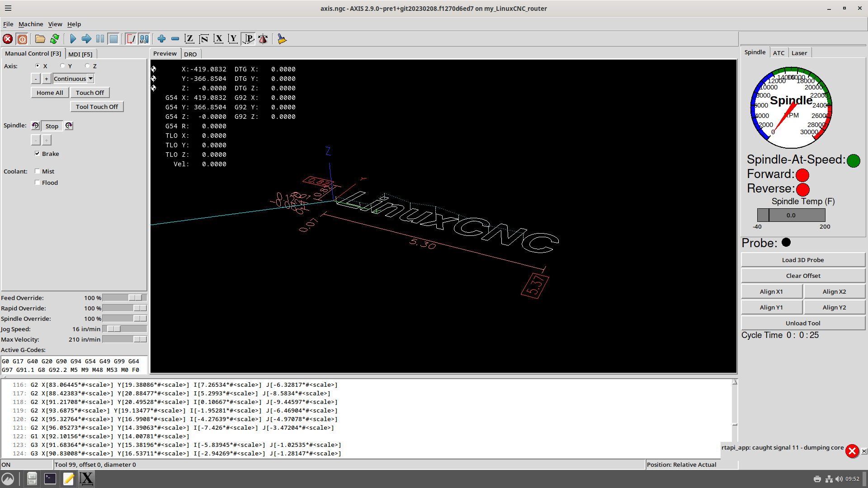Toggle machine power in toolbar
The image size is (868, 488).
[x=22, y=39]
